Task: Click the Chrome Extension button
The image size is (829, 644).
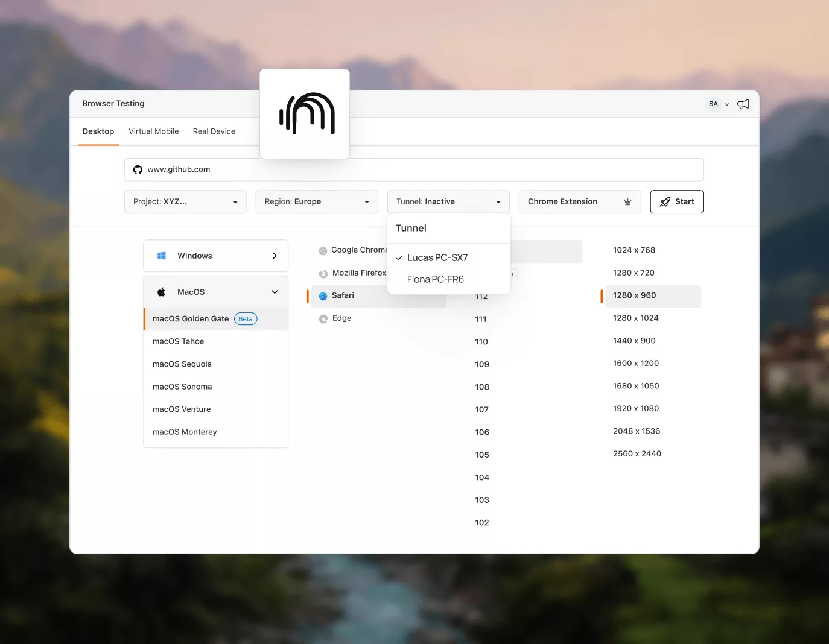Action: 580,201
